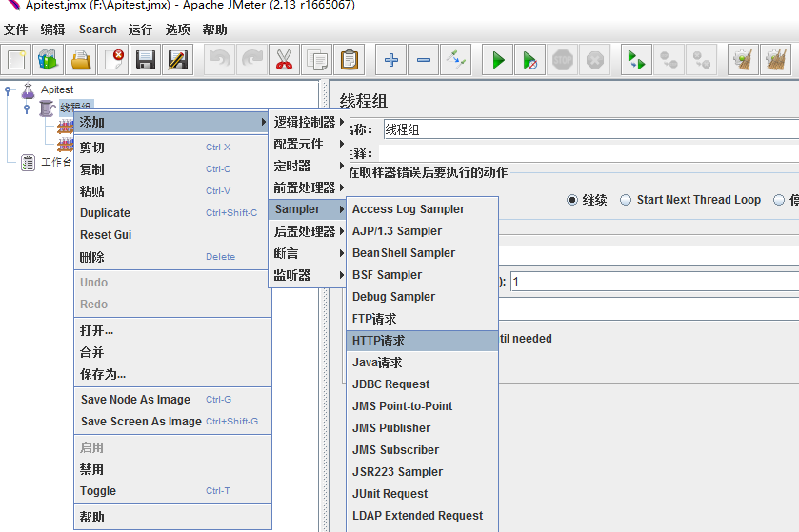Click the Remote Start All icon
Image resolution: width=799 pixels, height=532 pixels.
tap(636, 60)
